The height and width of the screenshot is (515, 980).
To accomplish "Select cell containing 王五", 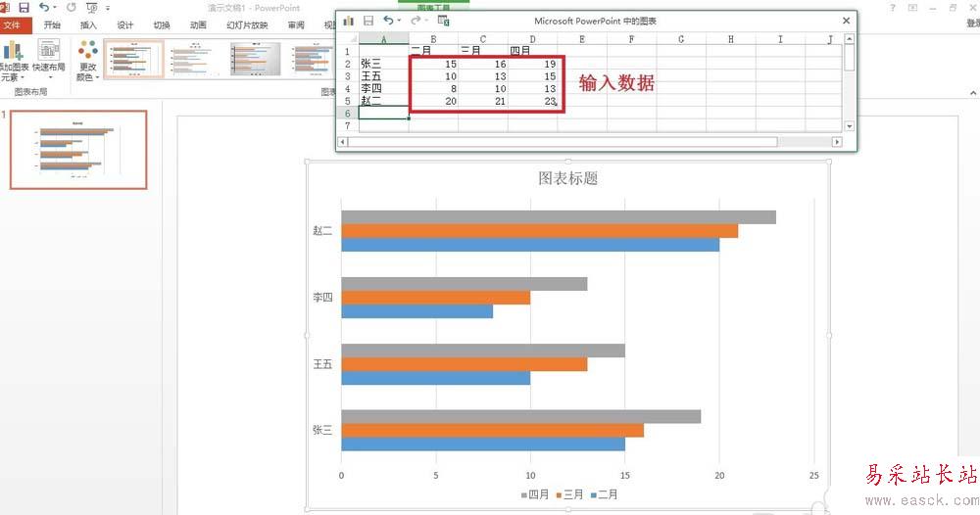I will click(x=384, y=76).
